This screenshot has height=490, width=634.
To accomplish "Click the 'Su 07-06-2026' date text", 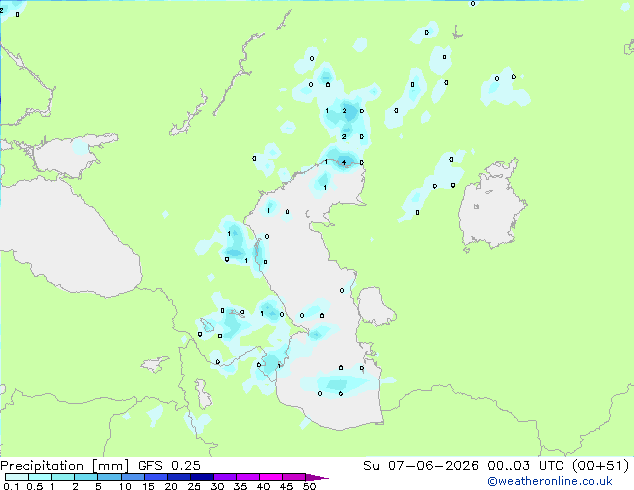I will coord(421,466).
